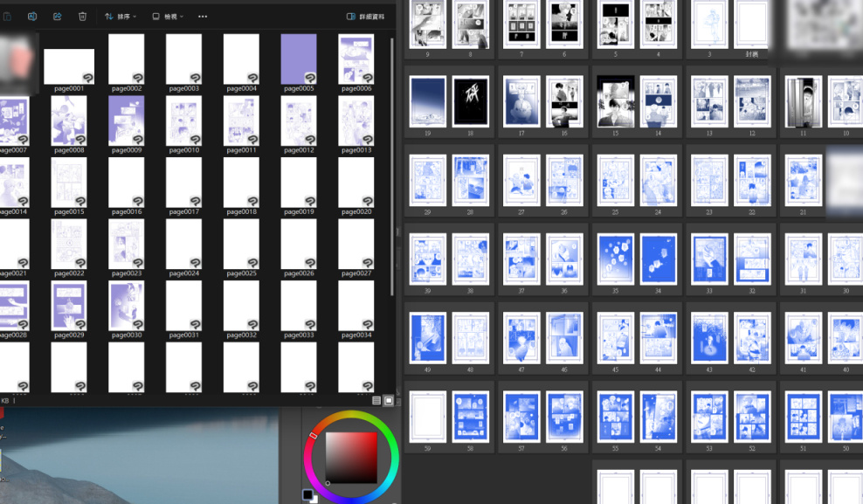Click the file name label 'page0010'
This screenshot has width=863, height=504.
pyautogui.click(x=183, y=150)
